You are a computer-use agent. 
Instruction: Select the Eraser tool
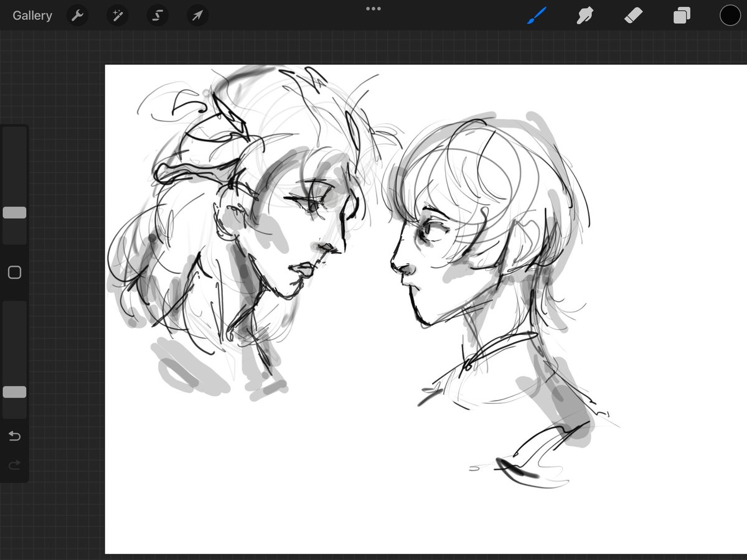click(x=633, y=16)
